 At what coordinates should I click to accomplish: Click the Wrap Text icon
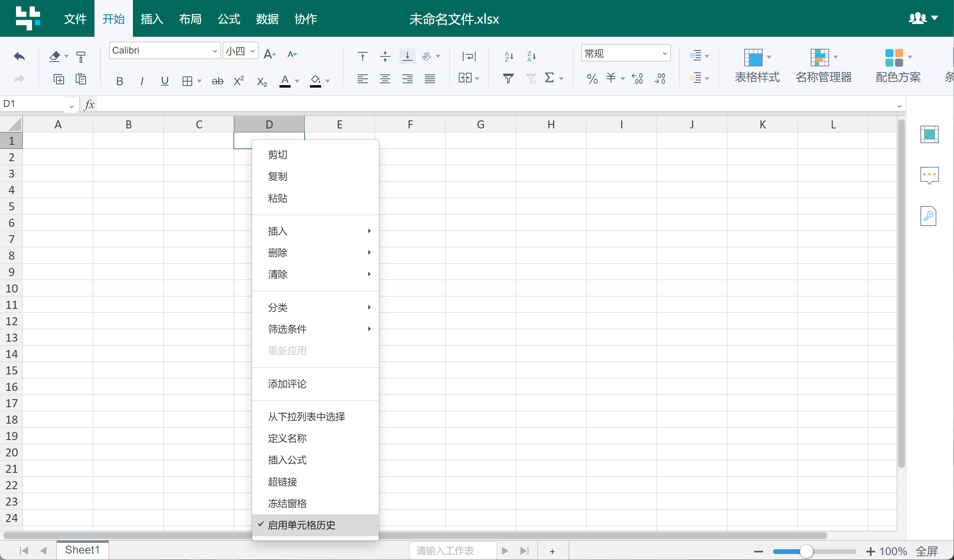point(469,57)
